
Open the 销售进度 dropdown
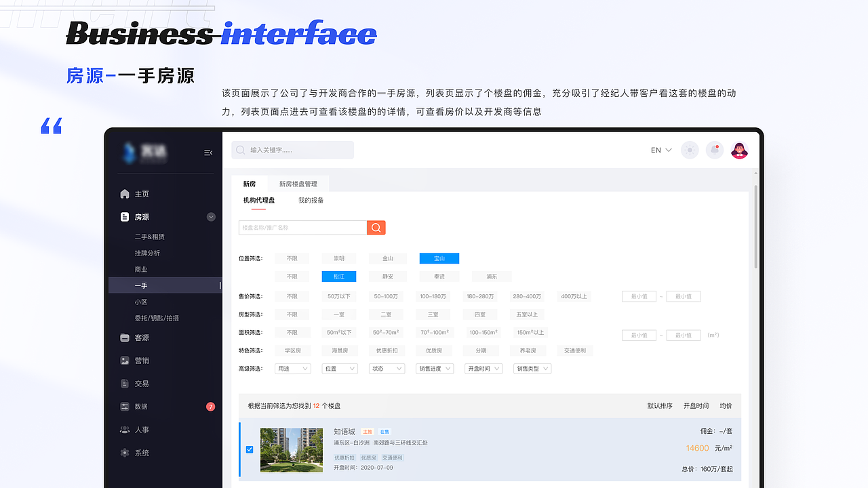(x=434, y=369)
